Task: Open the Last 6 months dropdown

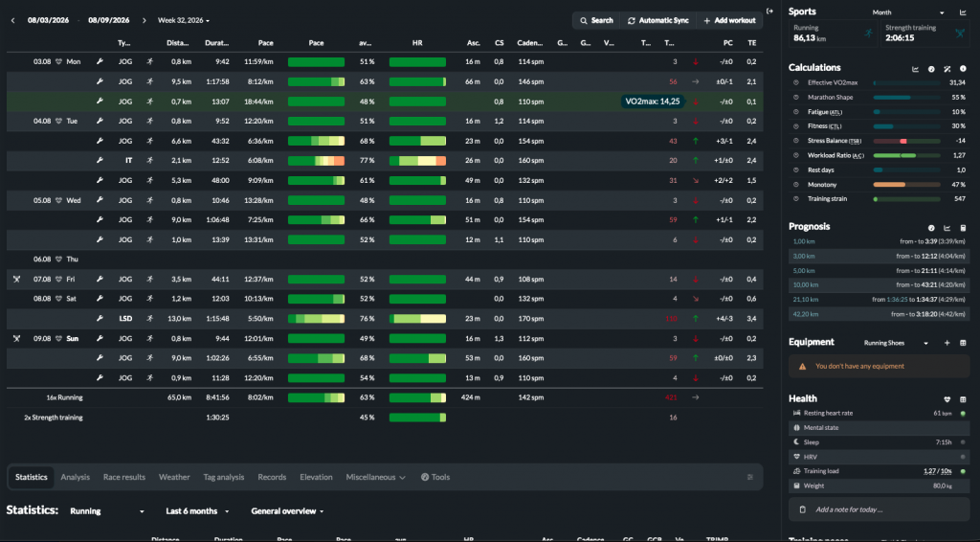Action: click(x=197, y=511)
